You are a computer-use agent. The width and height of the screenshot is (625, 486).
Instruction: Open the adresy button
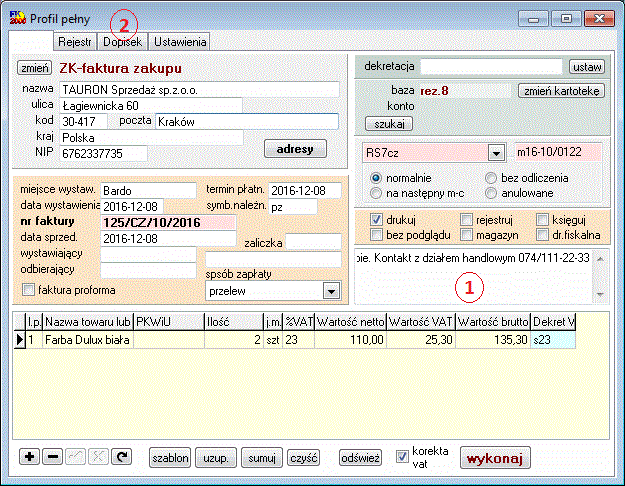pyautogui.click(x=295, y=149)
